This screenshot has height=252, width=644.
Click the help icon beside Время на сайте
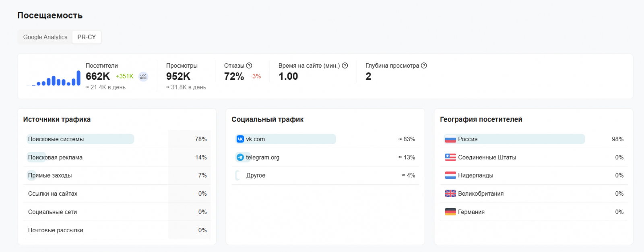[x=345, y=66]
